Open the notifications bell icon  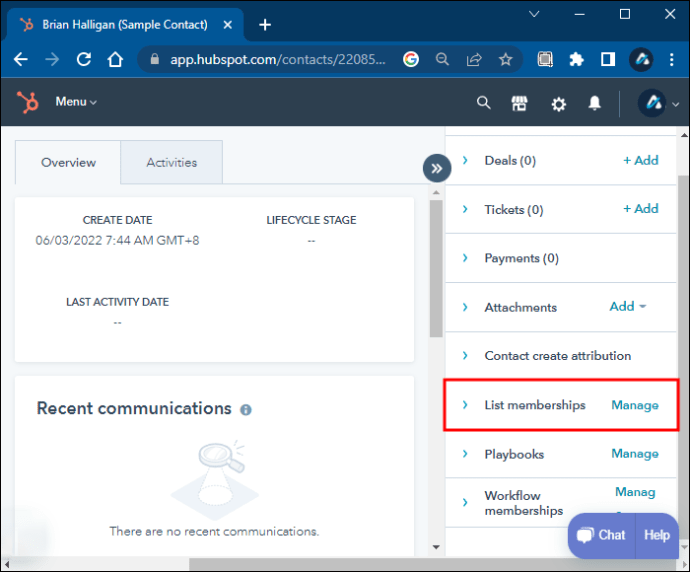tap(595, 103)
